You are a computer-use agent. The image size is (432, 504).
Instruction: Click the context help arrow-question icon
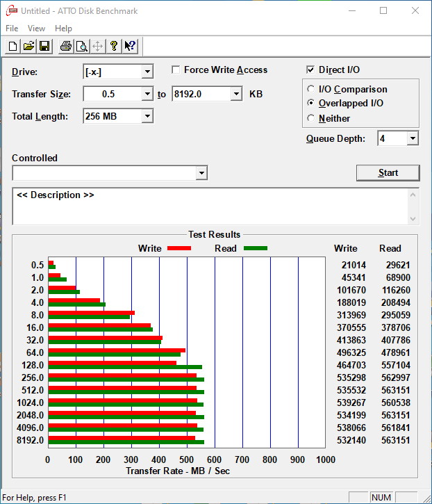pyautogui.click(x=130, y=47)
